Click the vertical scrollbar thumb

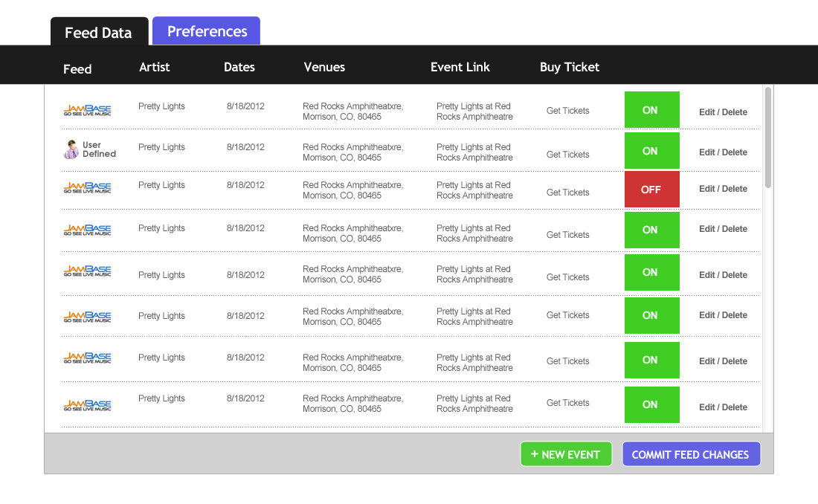(767, 138)
